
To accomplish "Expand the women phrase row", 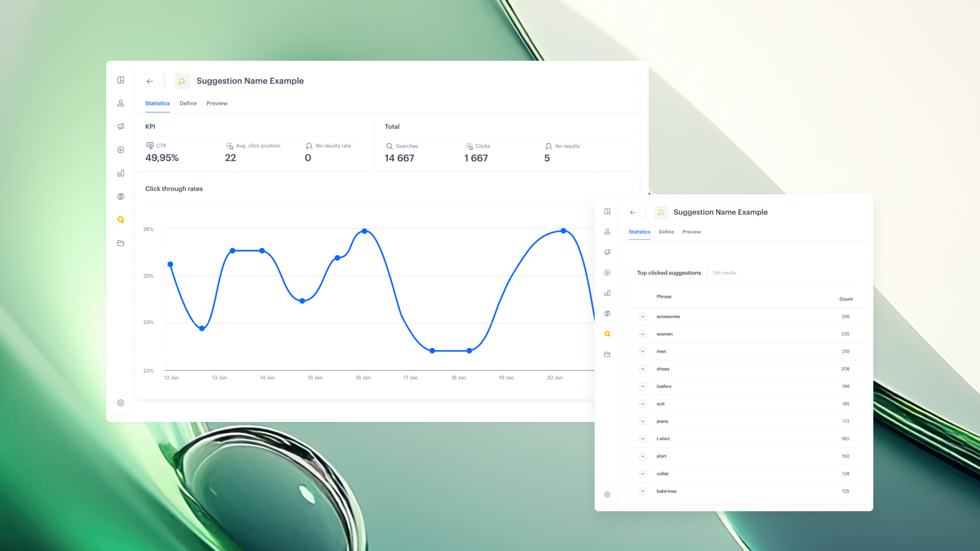I will click(643, 334).
